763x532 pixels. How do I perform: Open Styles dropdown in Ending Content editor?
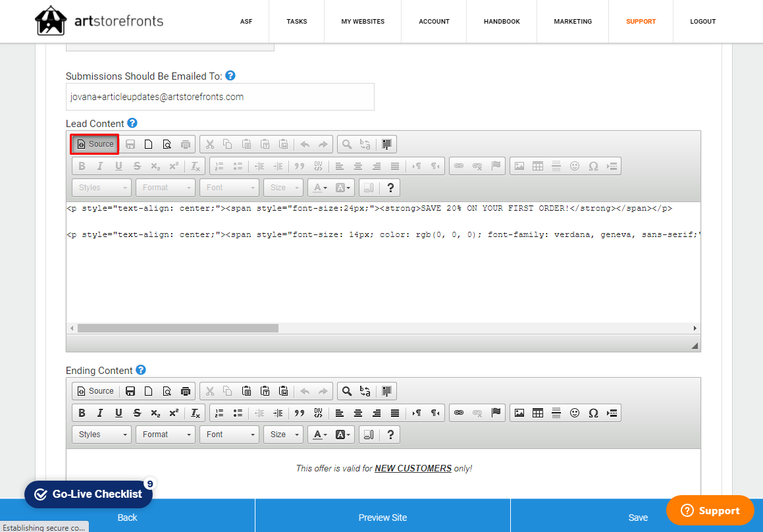(101, 434)
